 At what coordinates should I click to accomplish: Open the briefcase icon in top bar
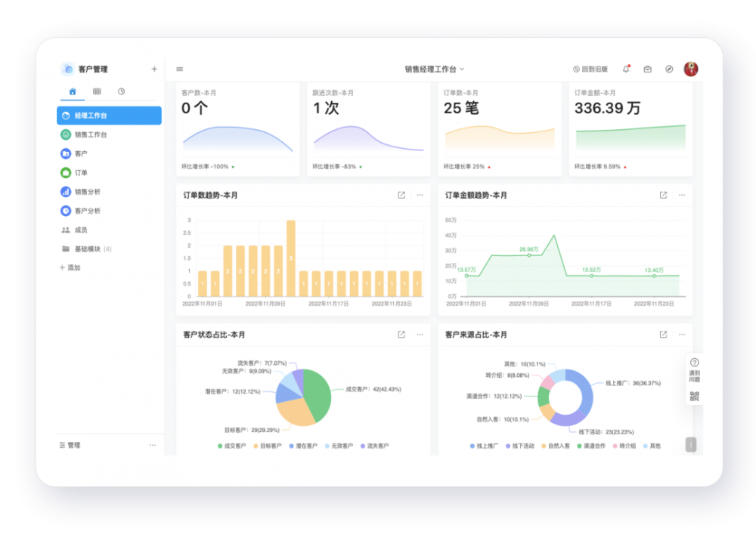point(648,69)
